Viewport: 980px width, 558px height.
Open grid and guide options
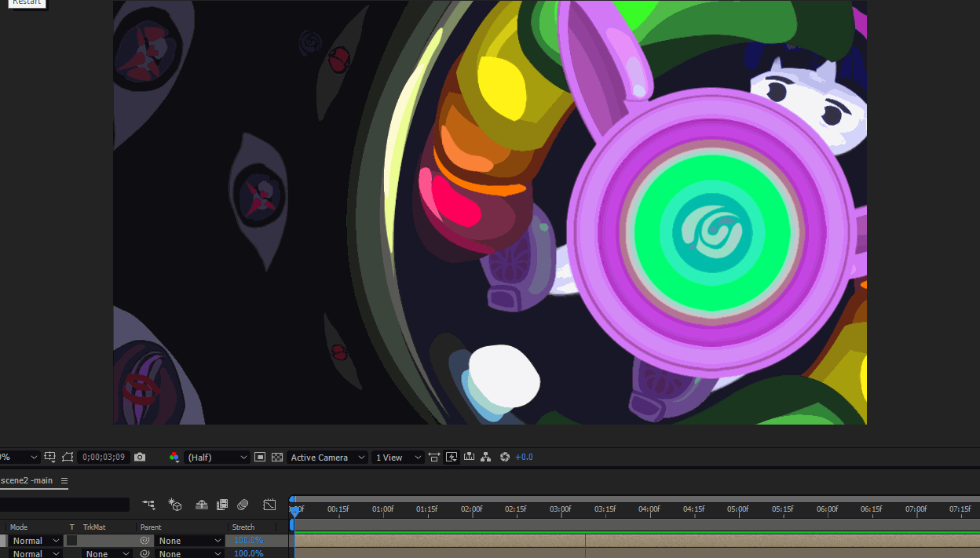click(x=50, y=457)
